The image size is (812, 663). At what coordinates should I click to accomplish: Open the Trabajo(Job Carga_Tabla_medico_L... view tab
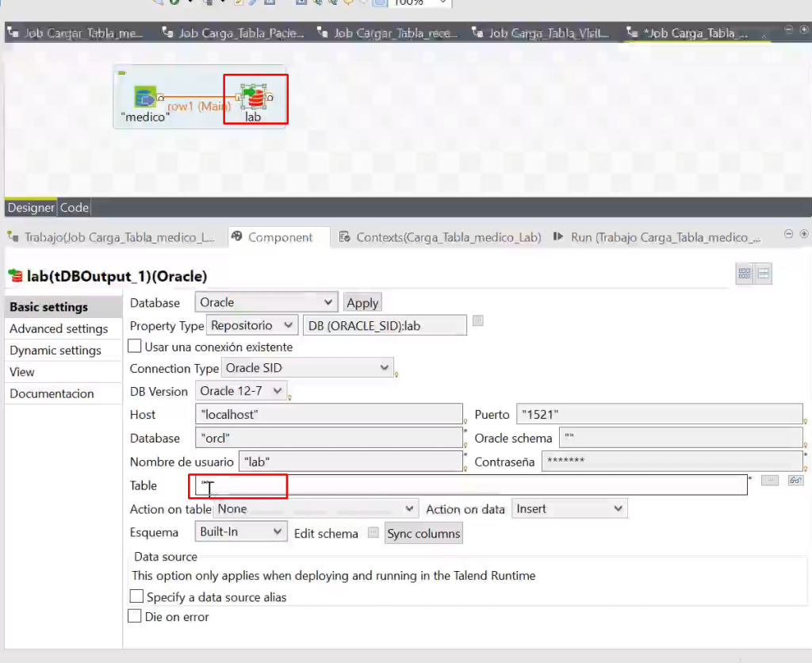(x=113, y=237)
